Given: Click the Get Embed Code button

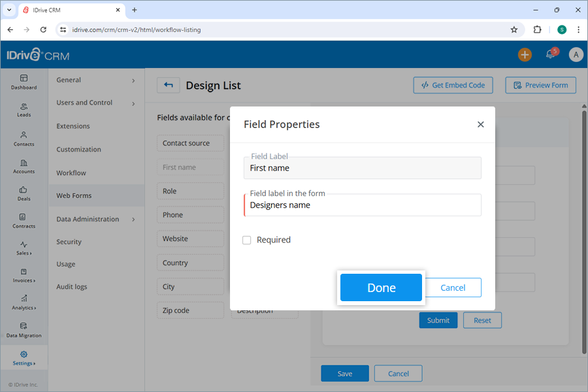Looking at the screenshot, I should [453, 85].
